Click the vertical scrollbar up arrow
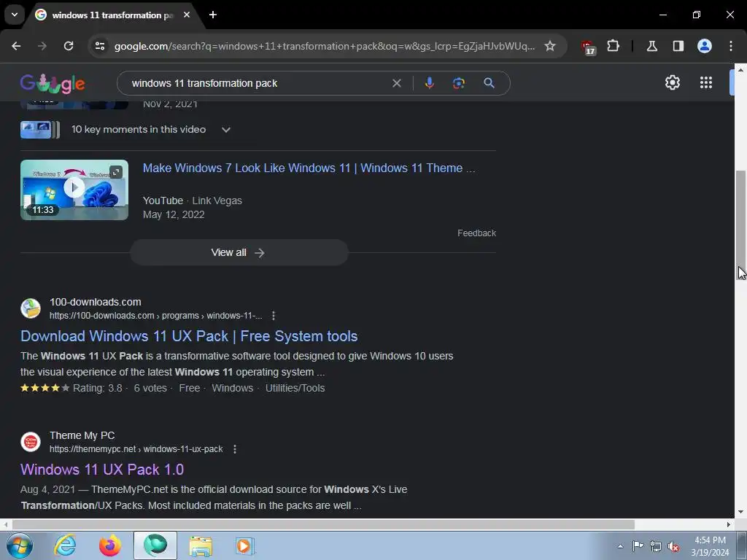Screen dimensions: 747x560 point(740,70)
